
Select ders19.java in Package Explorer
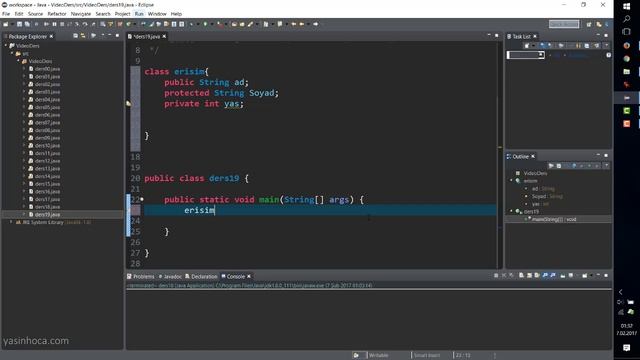[47, 214]
